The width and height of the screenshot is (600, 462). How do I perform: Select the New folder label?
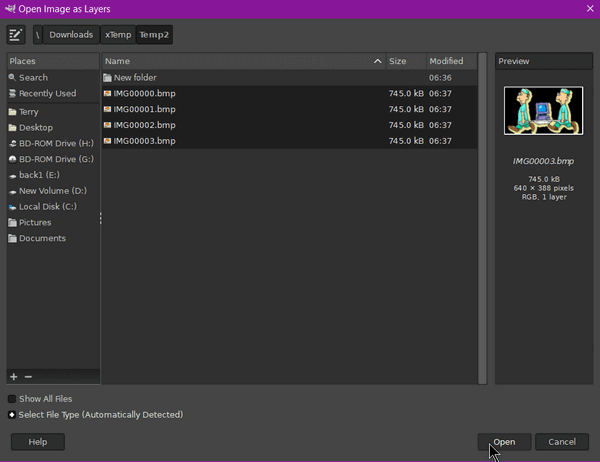click(135, 78)
